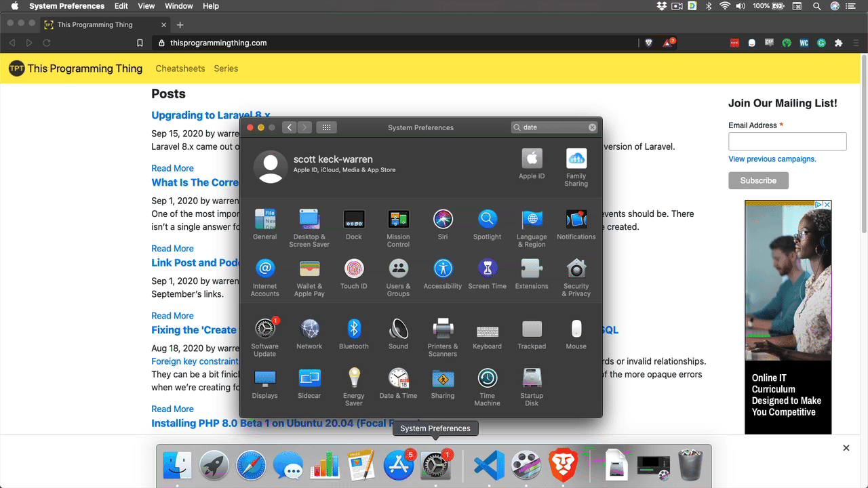Open the System Preferences menu
The width and height of the screenshot is (868, 488).
click(66, 6)
